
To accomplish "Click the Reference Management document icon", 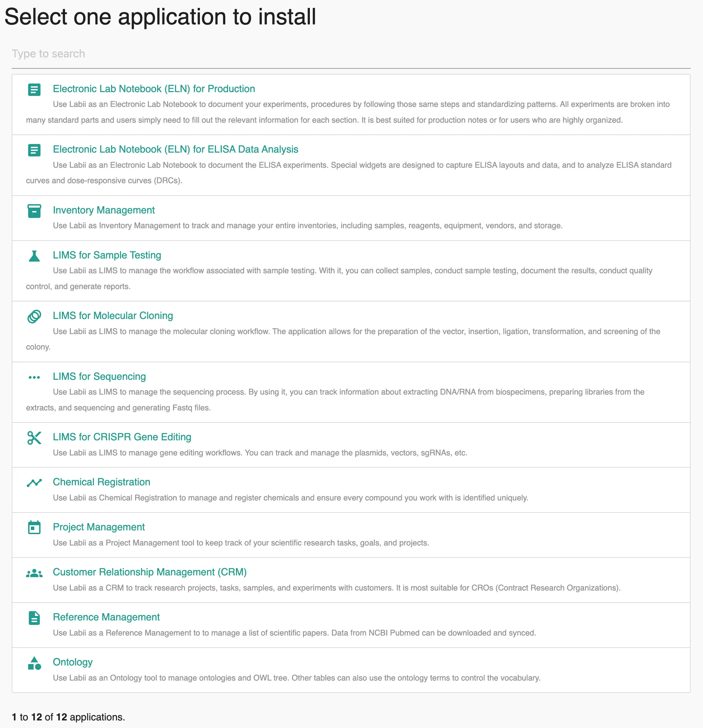I will point(34,618).
